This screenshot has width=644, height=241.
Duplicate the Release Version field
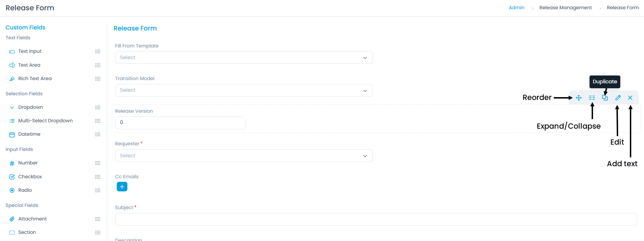click(x=605, y=98)
